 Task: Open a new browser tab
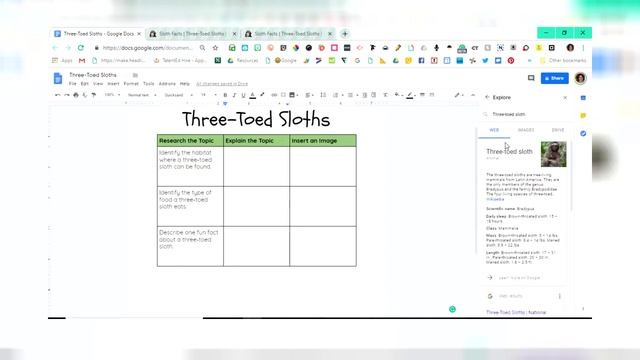point(345,34)
